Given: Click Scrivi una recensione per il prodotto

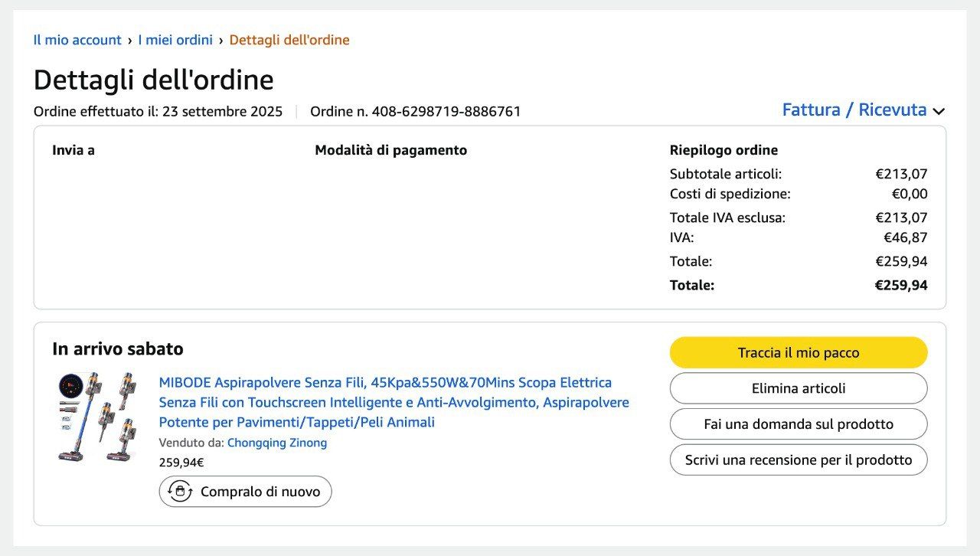Looking at the screenshot, I should coord(798,460).
